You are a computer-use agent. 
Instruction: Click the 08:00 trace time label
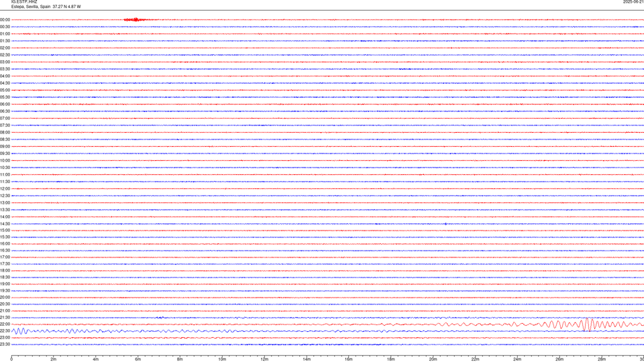pyautogui.click(x=5, y=133)
